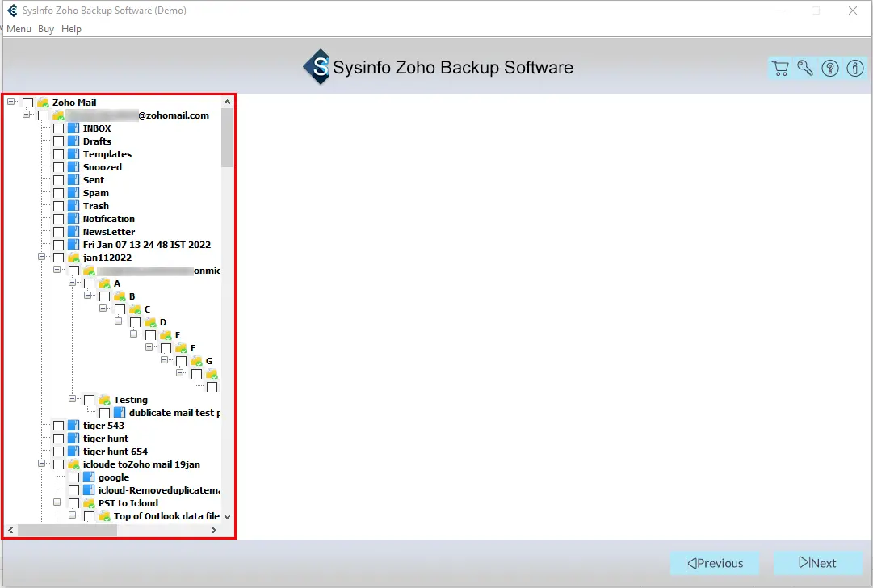
Task: Collapse the zohomail.com account node
Action: point(26,114)
